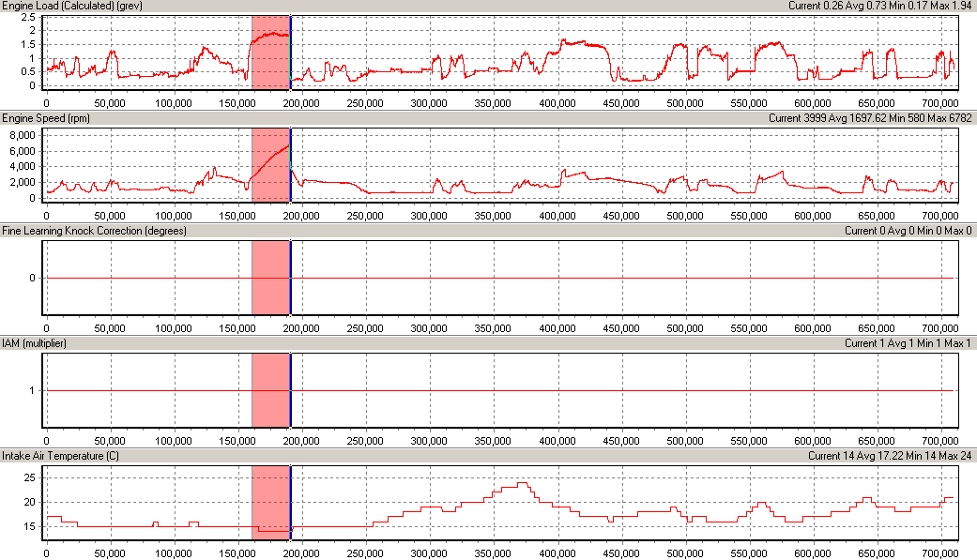977x560 pixels.
Task: Click the 100,000 tick label under Knock Correction chart
Action: point(174,328)
